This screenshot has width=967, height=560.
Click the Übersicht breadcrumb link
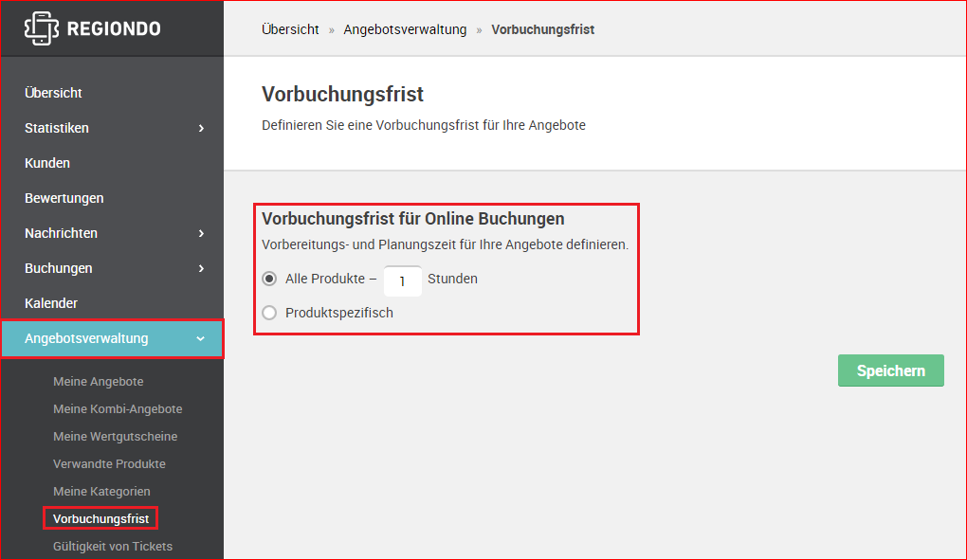click(290, 29)
